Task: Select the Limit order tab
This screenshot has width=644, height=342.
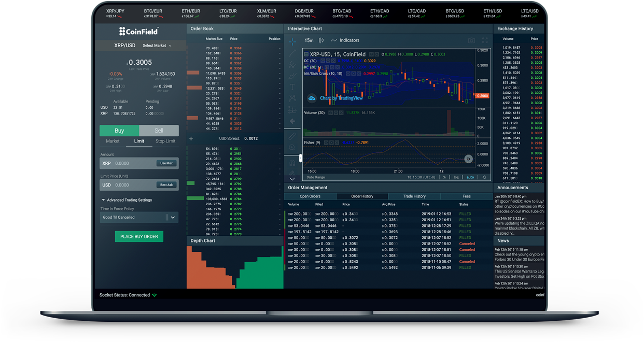Action: [x=139, y=141]
